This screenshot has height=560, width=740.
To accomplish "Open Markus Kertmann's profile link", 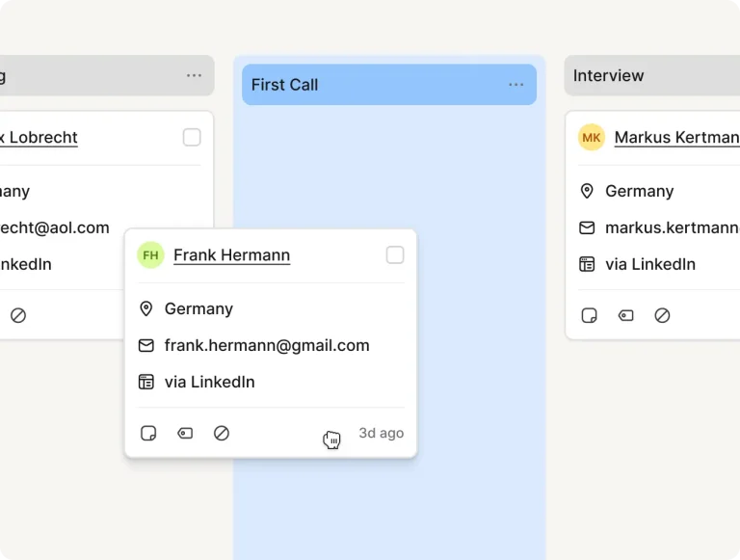I will click(x=676, y=138).
